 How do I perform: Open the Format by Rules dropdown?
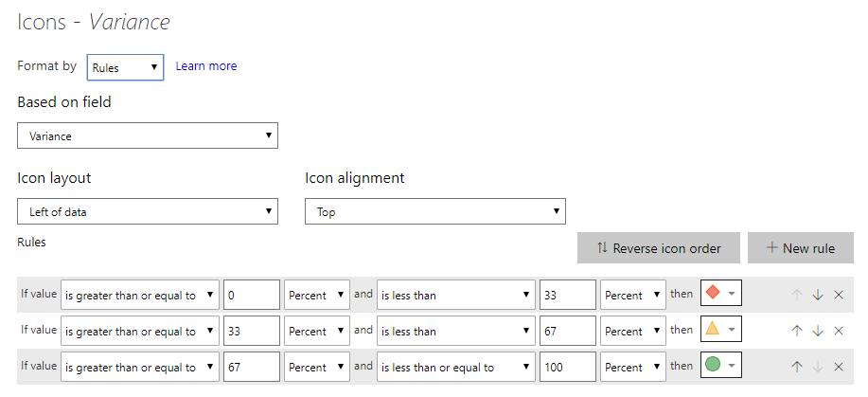click(x=125, y=67)
